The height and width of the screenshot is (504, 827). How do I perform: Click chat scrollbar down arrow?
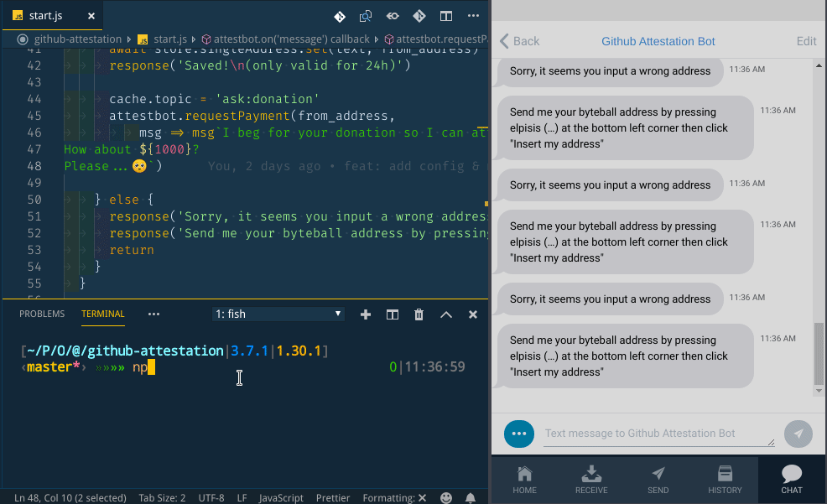click(819, 391)
